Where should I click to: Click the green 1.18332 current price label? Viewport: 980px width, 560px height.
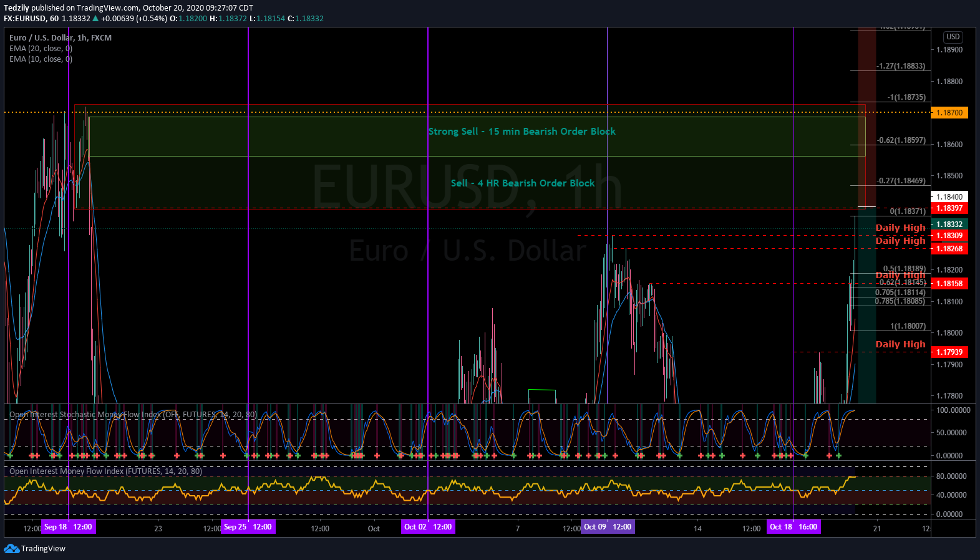tap(949, 224)
